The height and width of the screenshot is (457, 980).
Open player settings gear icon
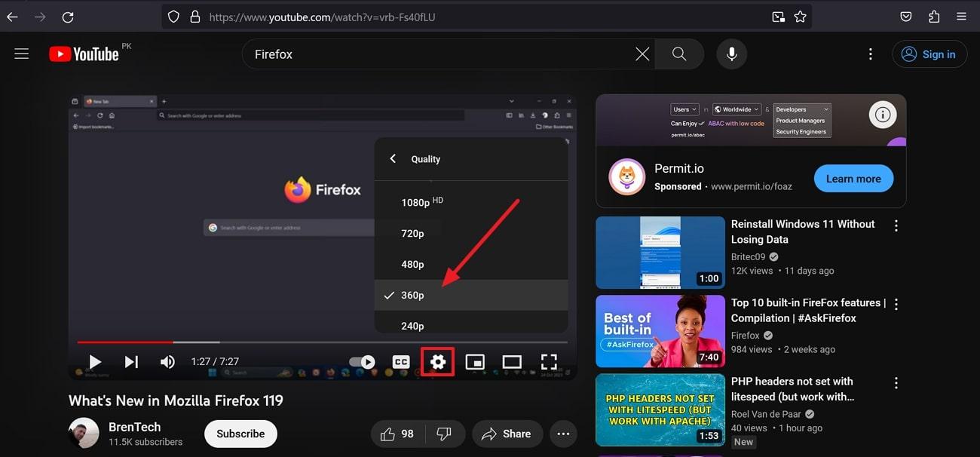coord(438,363)
